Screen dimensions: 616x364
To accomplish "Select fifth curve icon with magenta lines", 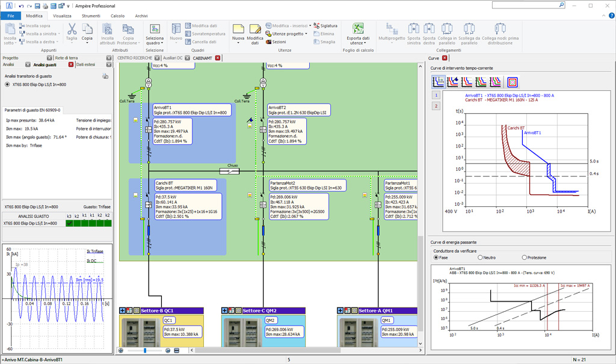I will pyautogui.click(x=495, y=82).
